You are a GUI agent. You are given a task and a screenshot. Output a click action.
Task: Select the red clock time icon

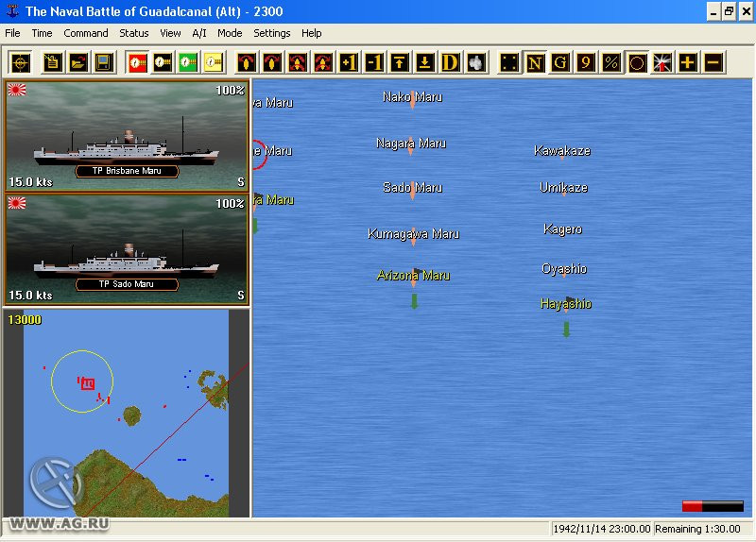pyautogui.click(x=137, y=62)
